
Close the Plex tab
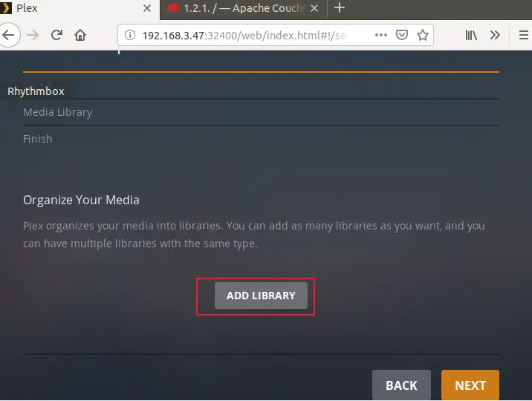[147, 8]
